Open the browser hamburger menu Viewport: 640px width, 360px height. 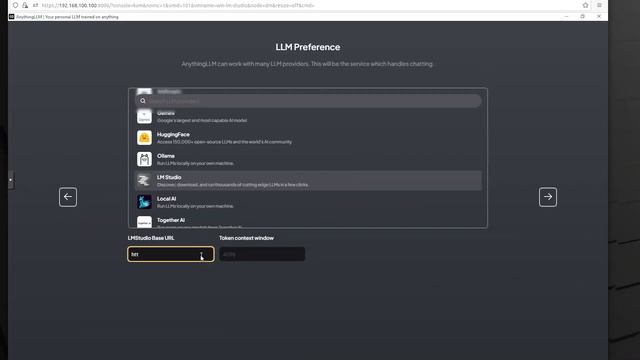coord(599,5)
